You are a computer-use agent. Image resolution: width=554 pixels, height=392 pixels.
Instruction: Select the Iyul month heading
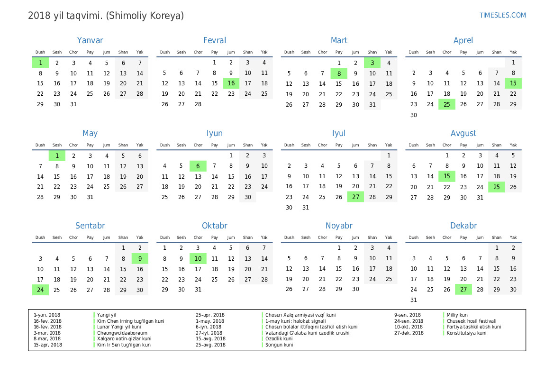[x=339, y=133]
